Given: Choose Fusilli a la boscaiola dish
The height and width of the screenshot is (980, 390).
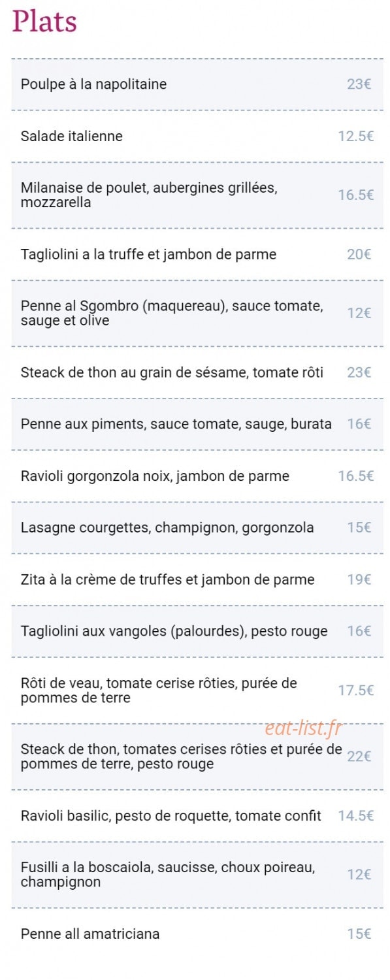Looking at the screenshot, I should [x=197, y=875].
